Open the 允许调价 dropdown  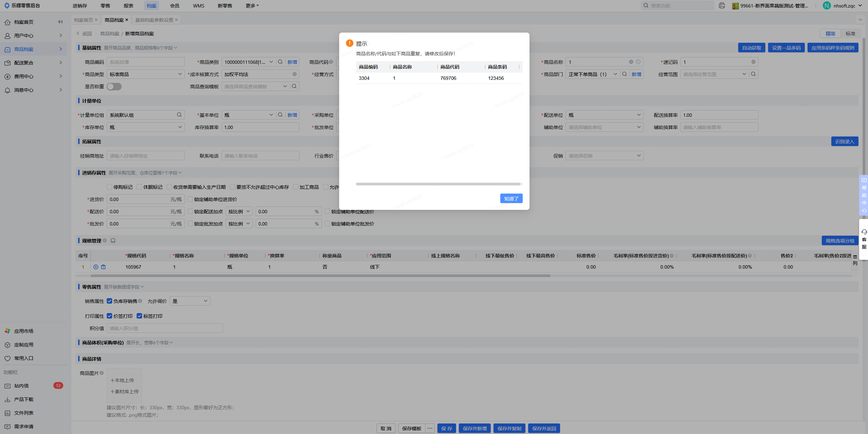coord(190,301)
